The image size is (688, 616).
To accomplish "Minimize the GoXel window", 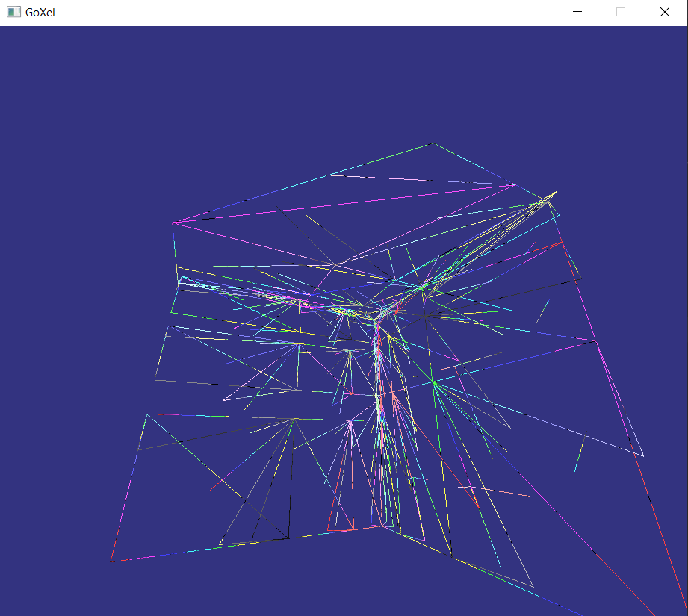I will [x=577, y=12].
